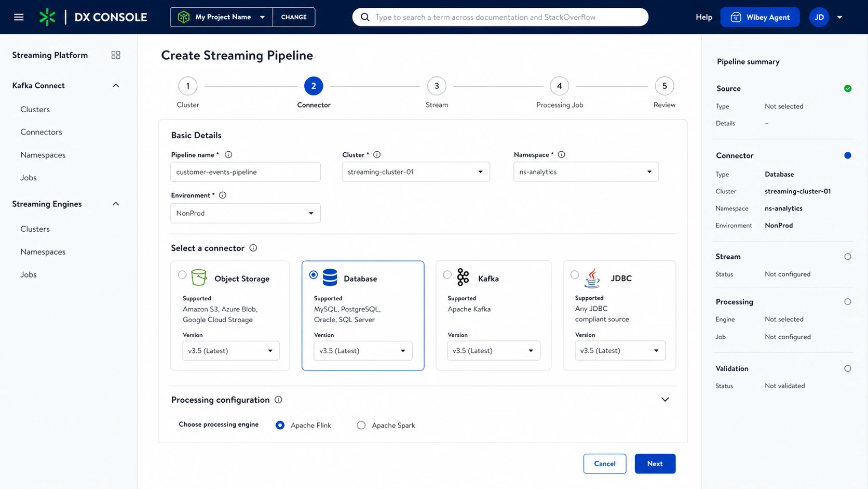
Task: Focus the documentation search box
Action: [500, 17]
